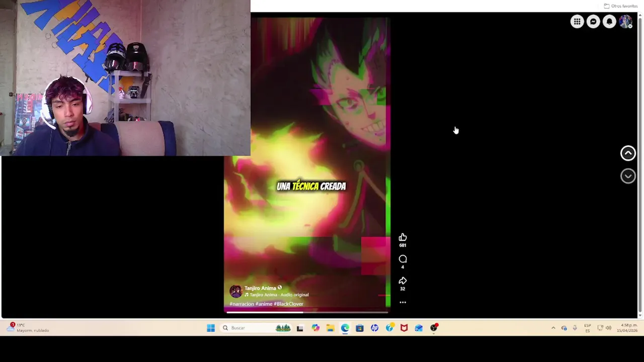Open the Otros favoritos bookmarks folder
Viewport: 644px width, 362px height.
coord(621,6)
